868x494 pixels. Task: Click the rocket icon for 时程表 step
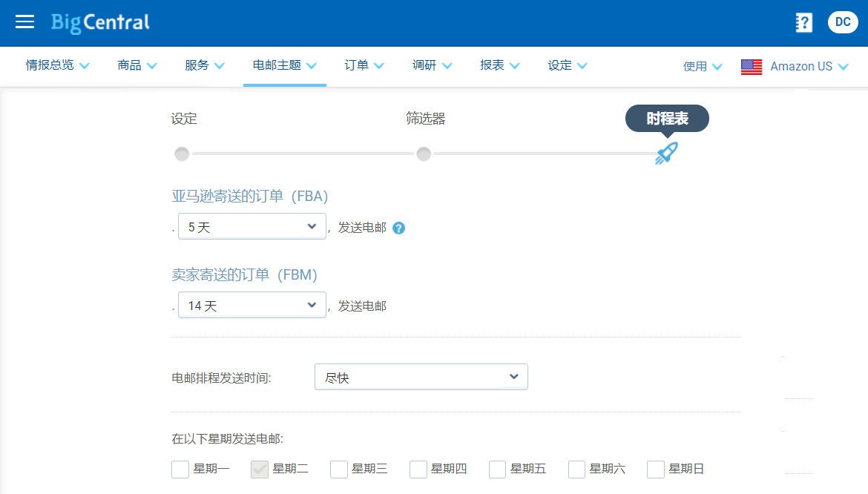click(x=666, y=154)
